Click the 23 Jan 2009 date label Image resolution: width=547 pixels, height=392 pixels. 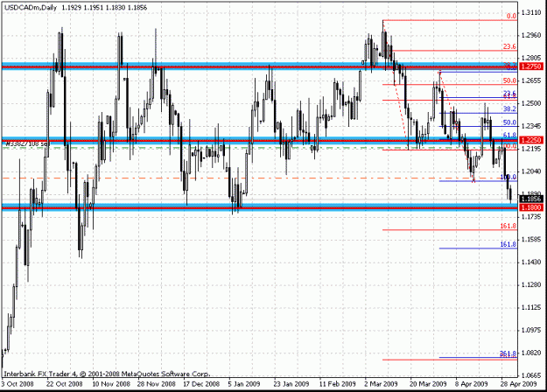coord(291,384)
